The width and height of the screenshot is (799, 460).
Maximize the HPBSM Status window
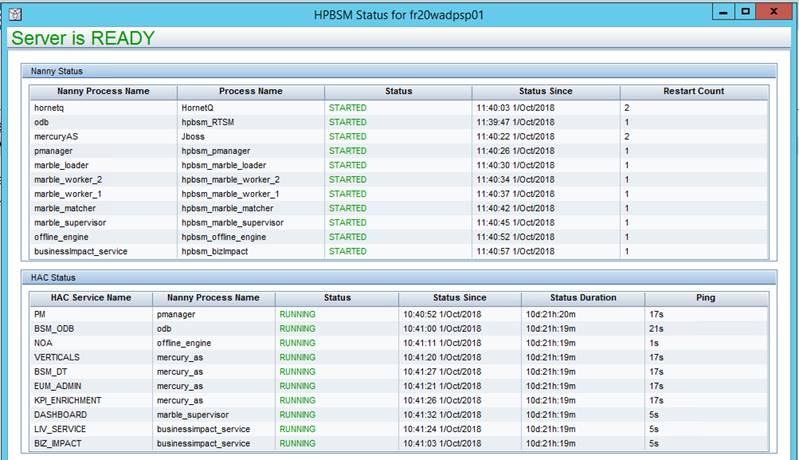point(745,12)
